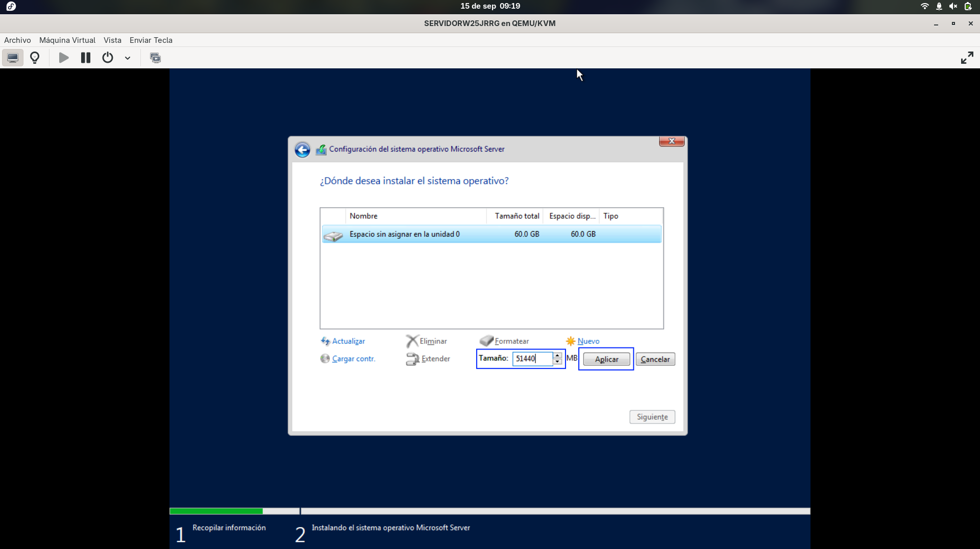This screenshot has width=980, height=549.
Task: Show virtual hardware details (lightbulb icon)
Action: tap(35, 58)
